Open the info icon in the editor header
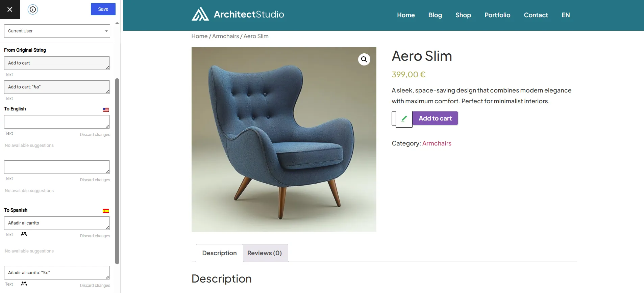 point(33,9)
